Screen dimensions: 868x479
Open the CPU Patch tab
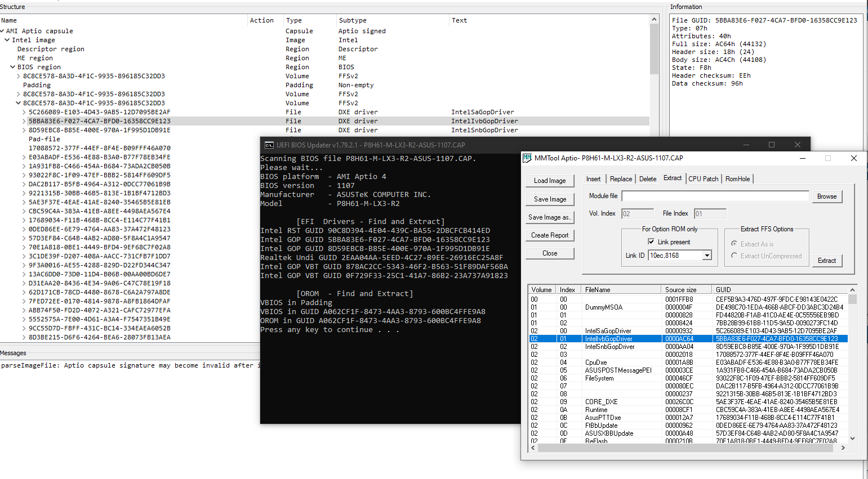click(x=704, y=179)
